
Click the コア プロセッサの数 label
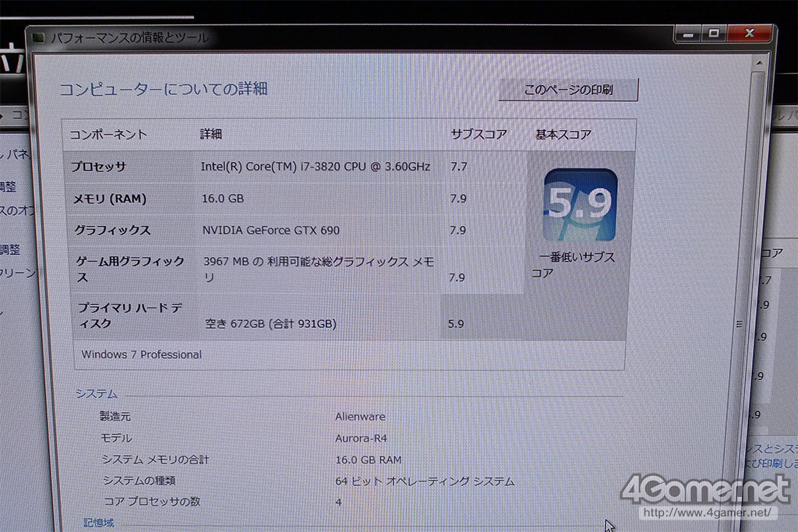[x=152, y=502]
